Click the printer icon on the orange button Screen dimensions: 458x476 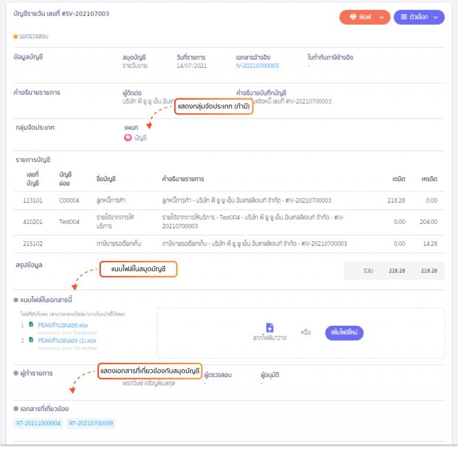pyautogui.click(x=353, y=17)
